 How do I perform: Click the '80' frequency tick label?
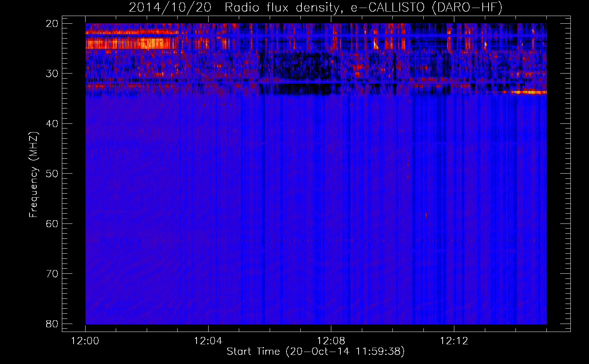[x=52, y=324]
